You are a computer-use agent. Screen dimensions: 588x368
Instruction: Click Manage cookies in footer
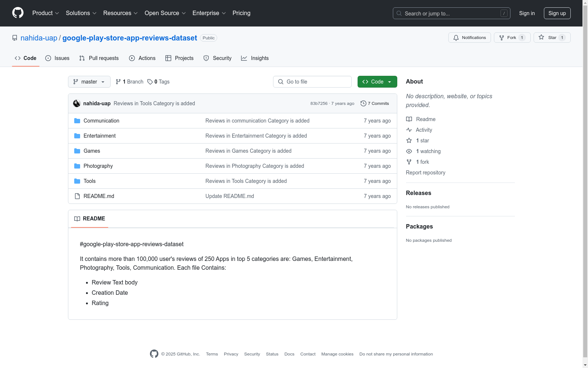tap(337, 354)
